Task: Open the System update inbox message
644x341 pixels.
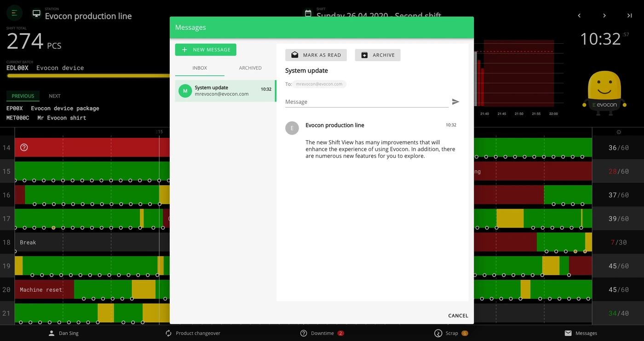Action: [x=225, y=91]
